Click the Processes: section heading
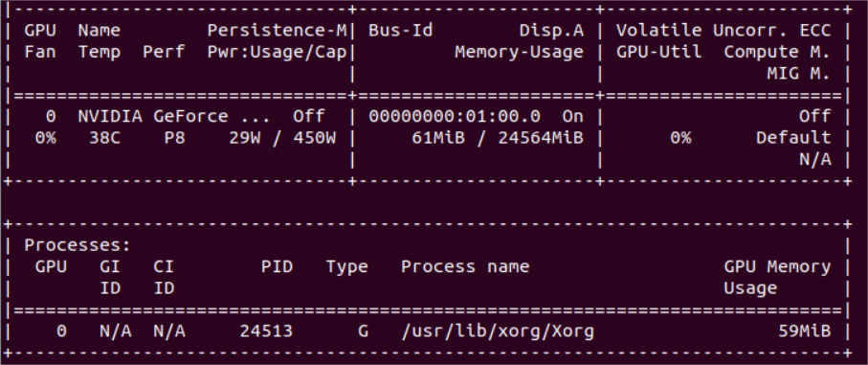The image size is (868, 365). coord(78,245)
